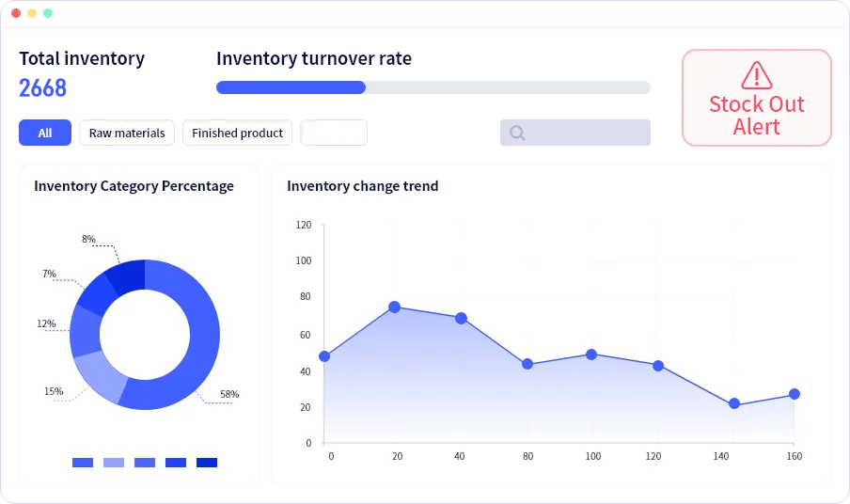Select the All filter tab
The image size is (850, 504).
[x=45, y=133]
